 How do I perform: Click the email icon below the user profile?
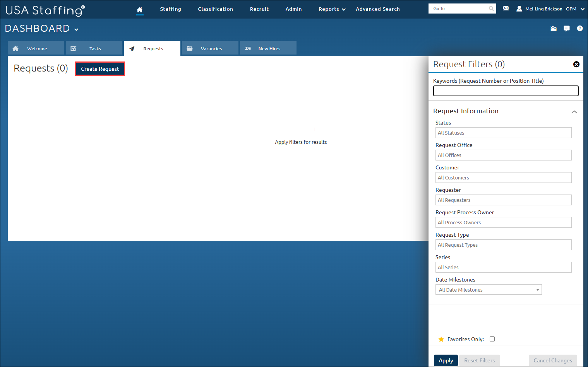553,28
